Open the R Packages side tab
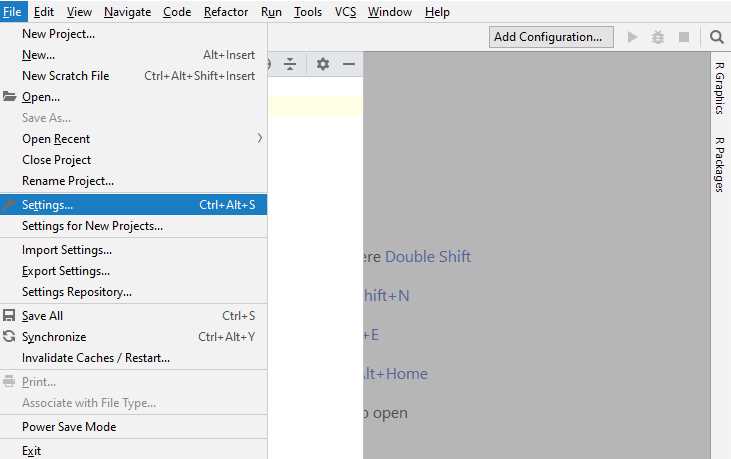 tap(720, 164)
